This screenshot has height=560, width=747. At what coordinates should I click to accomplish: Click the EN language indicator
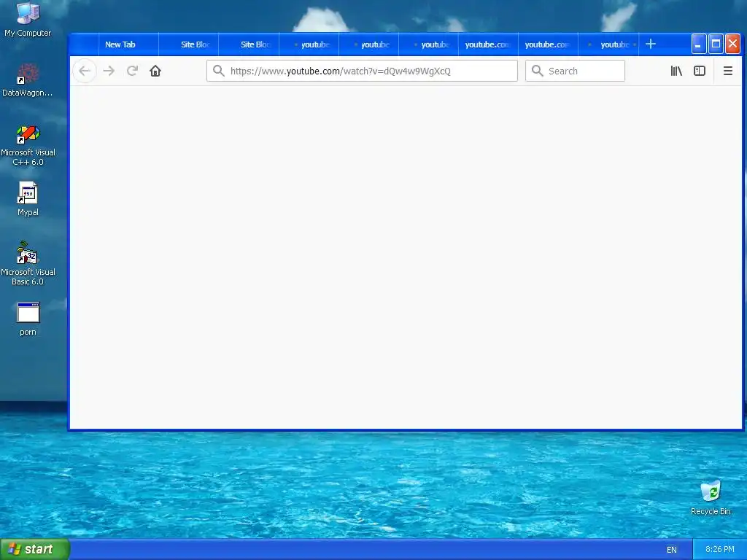tap(672, 550)
